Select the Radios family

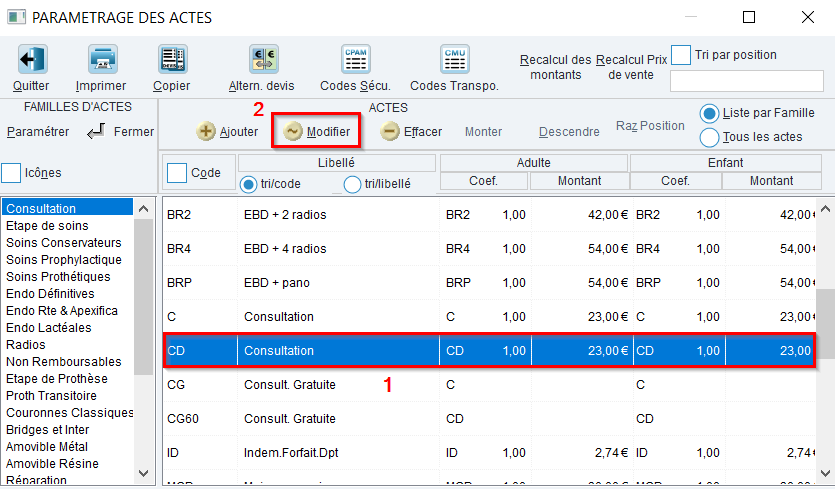tap(68, 345)
